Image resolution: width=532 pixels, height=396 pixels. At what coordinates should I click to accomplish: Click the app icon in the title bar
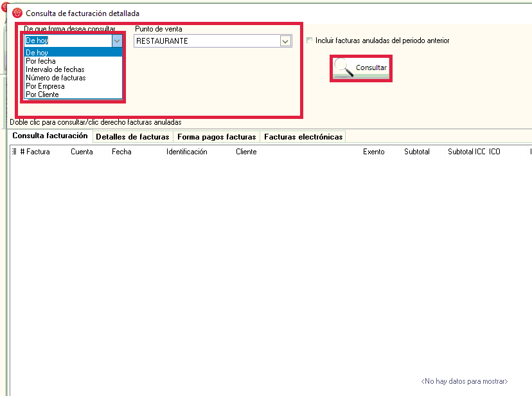pos(17,13)
